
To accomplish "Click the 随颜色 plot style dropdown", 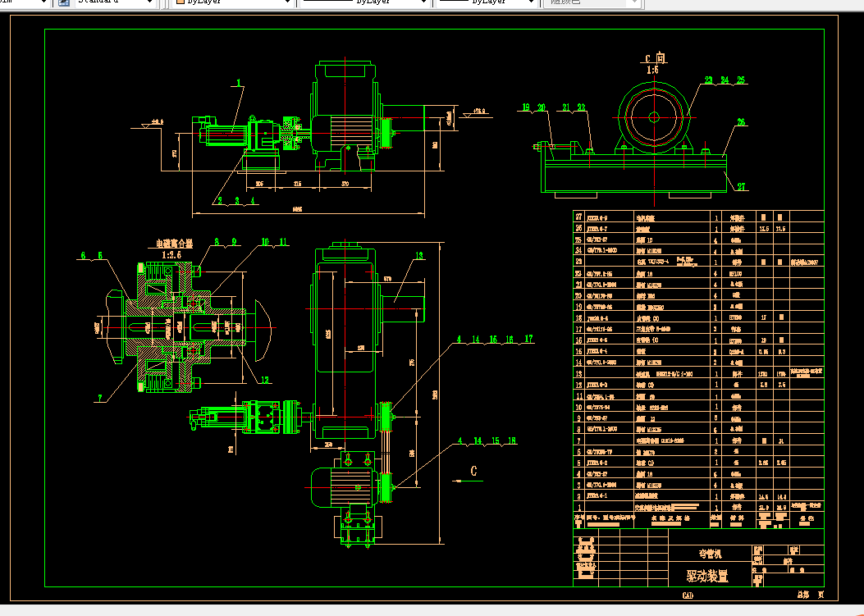I will pos(592,2).
